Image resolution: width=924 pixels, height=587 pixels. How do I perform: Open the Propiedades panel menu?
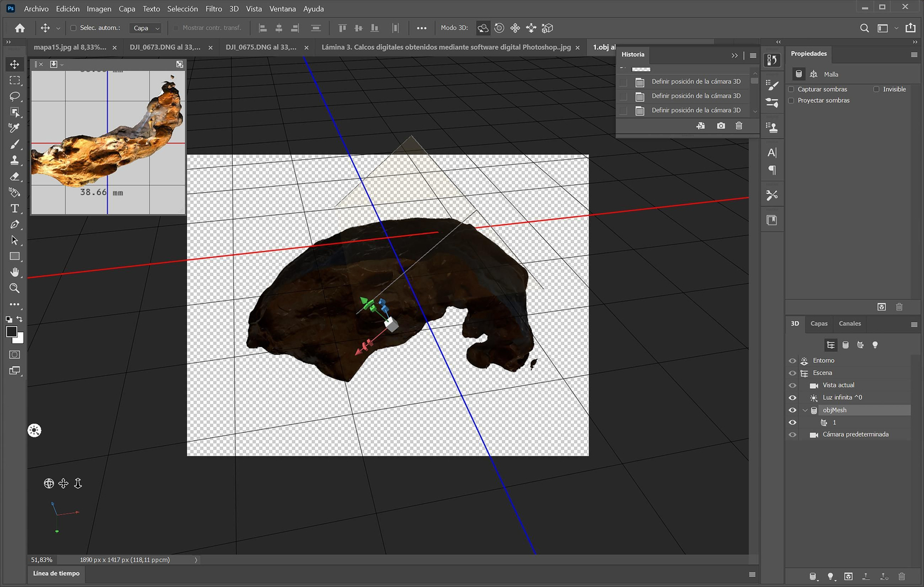point(914,54)
